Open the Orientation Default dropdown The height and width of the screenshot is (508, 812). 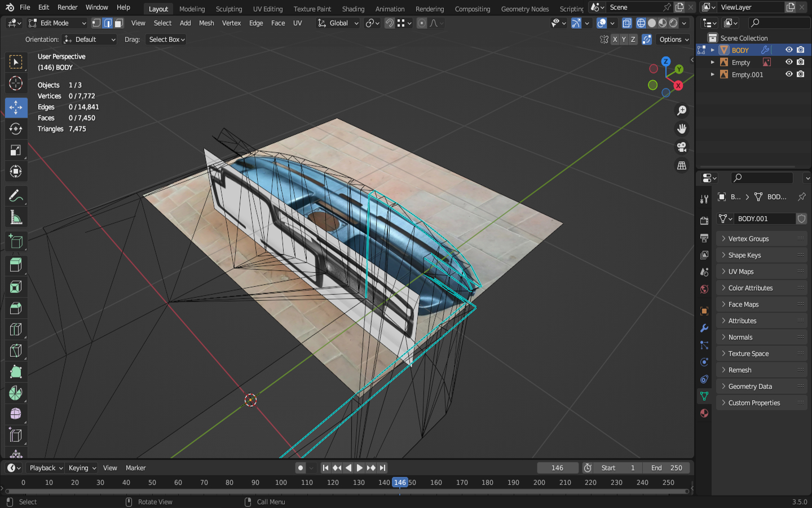pos(90,40)
